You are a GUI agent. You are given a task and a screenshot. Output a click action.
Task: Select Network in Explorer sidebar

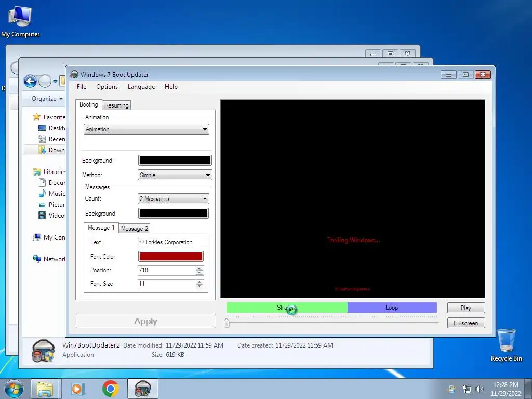click(48, 259)
